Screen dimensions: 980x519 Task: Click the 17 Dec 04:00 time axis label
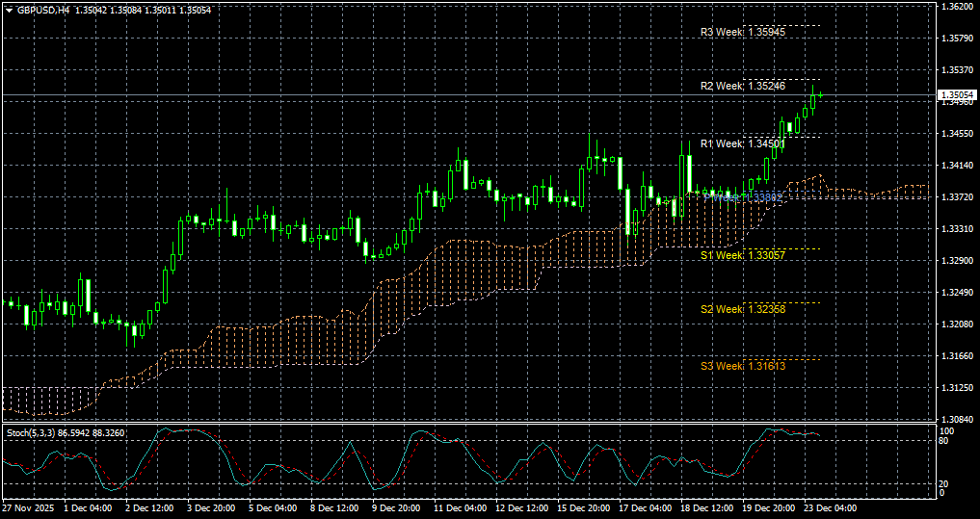pyautogui.click(x=644, y=508)
